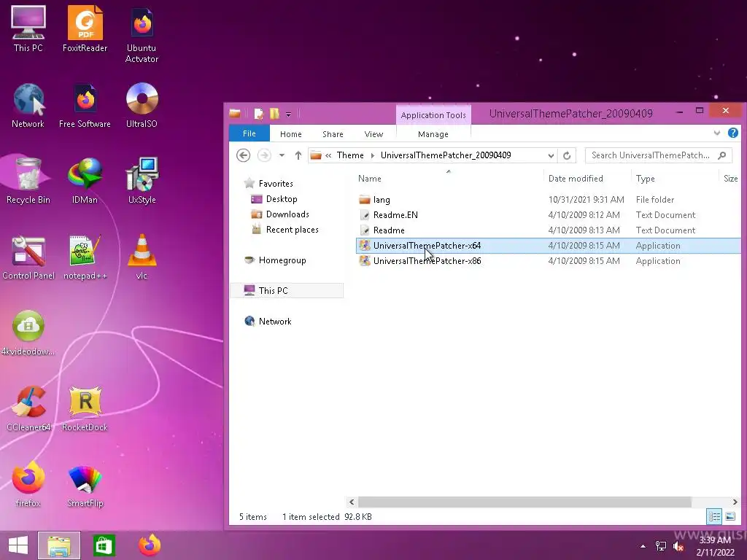
Task: Launch CCleaner64 from the desktop
Action: [28, 408]
